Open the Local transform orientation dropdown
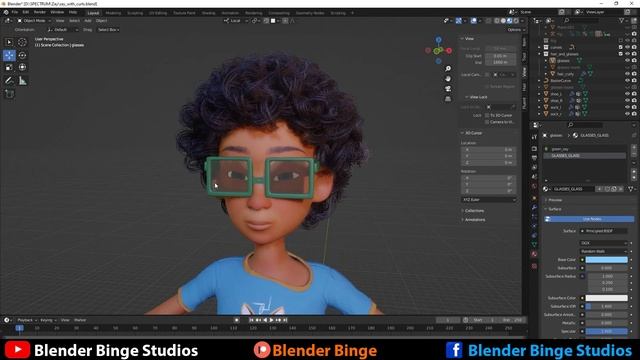The height and width of the screenshot is (360, 640). tap(236, 21)
